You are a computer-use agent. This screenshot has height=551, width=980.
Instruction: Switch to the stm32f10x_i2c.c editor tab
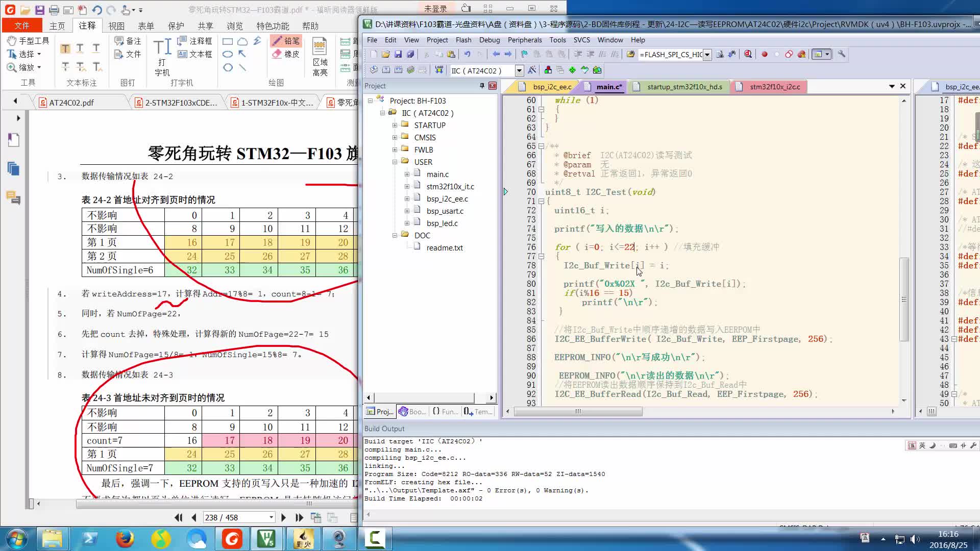pos(769,87)
